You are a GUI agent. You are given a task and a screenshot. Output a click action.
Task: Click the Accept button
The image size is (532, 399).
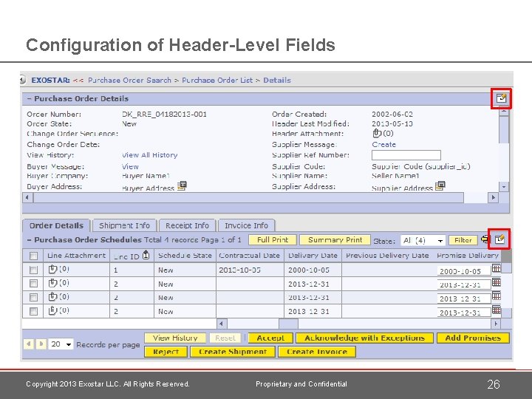pos(270,338)
